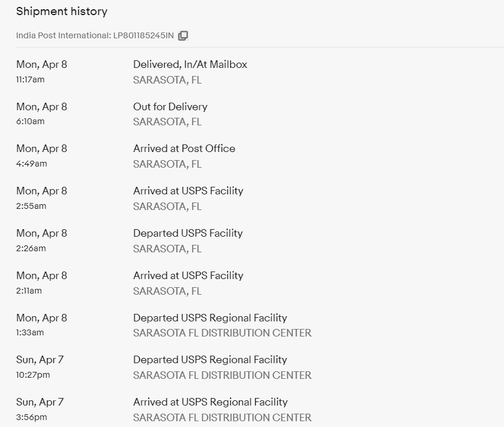Click the Departed USPS Facility status
504x427 pixels.
[x=188, y=233]
